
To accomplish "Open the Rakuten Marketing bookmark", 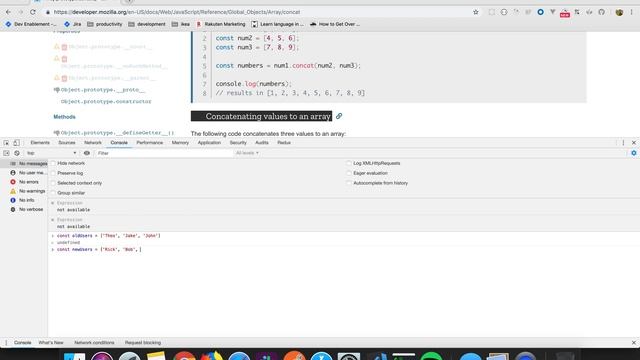I will (x=221, y=24).
